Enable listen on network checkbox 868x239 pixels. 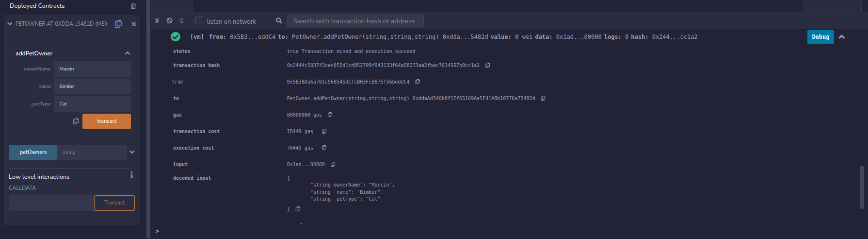coord(199,21)
